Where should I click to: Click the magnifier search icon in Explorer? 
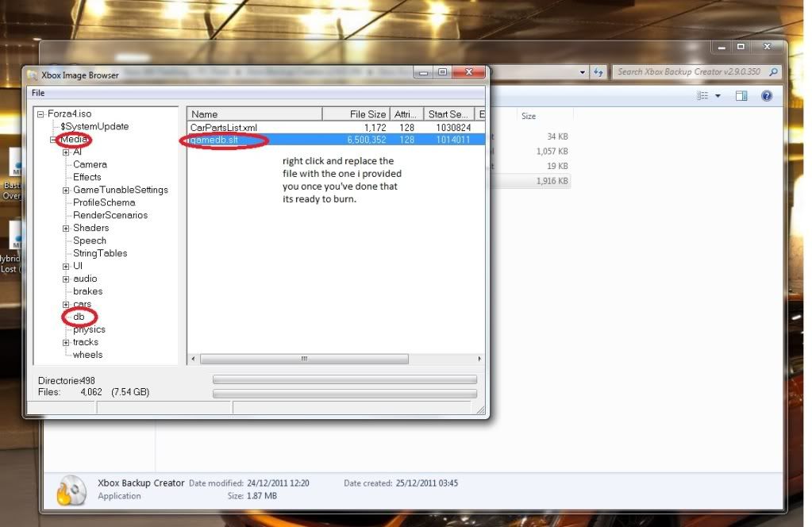pos(773,72)
